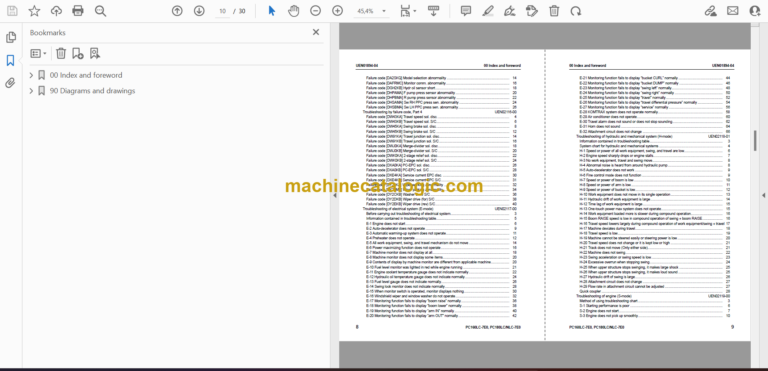Viewport: 768px width, 371px height.
Task: Rotate the page with rotate icon
Action: click(576, 11)
